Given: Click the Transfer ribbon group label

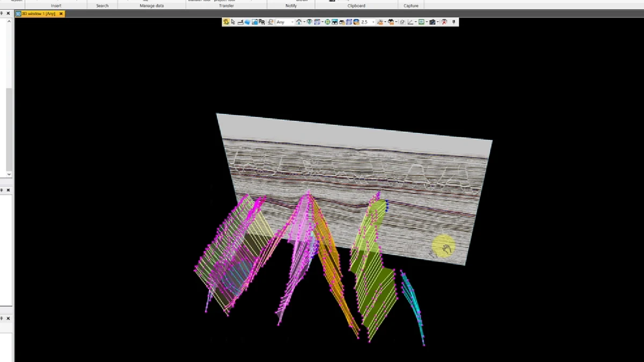Looking at the screenshot, I should [226, 6].
